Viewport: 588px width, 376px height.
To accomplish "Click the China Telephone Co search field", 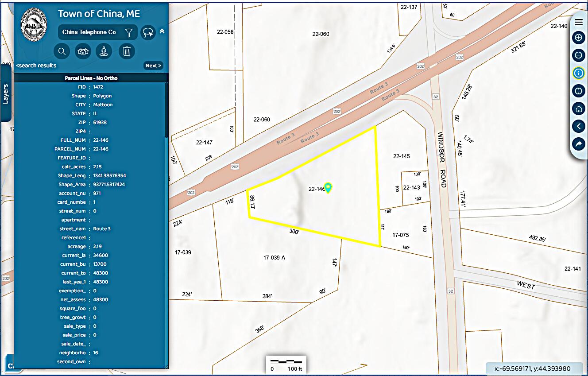I will pos(89,32).
